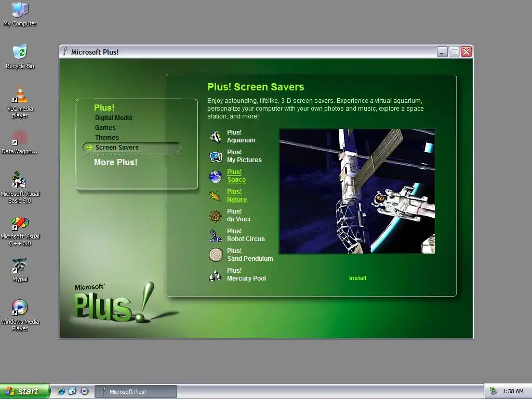Launch Internet Explorer from Quick Launch
This screenshot has height=399, width=532.
click(61, 391)
